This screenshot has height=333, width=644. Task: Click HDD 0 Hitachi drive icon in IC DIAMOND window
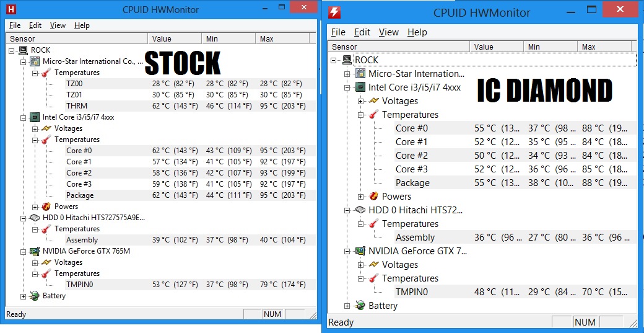[360, 210]
